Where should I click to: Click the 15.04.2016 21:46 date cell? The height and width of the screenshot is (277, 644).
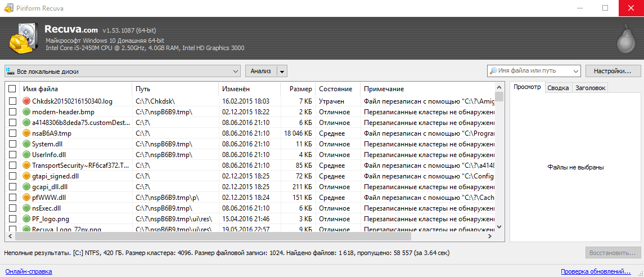click(246, 218)
